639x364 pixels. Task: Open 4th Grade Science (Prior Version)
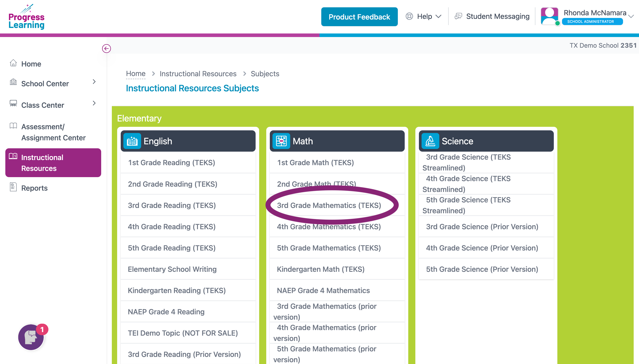pos(486,248)
